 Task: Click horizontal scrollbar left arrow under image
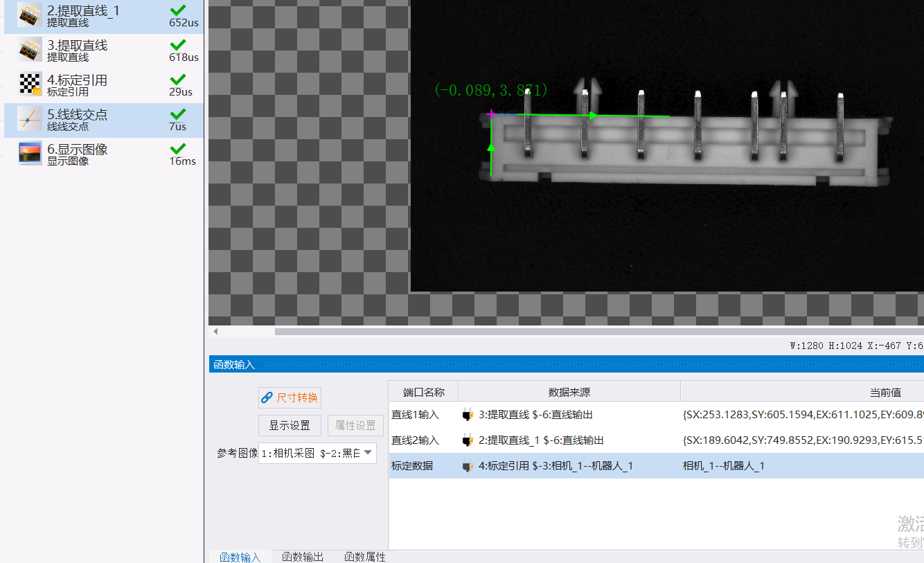(215, 332)
